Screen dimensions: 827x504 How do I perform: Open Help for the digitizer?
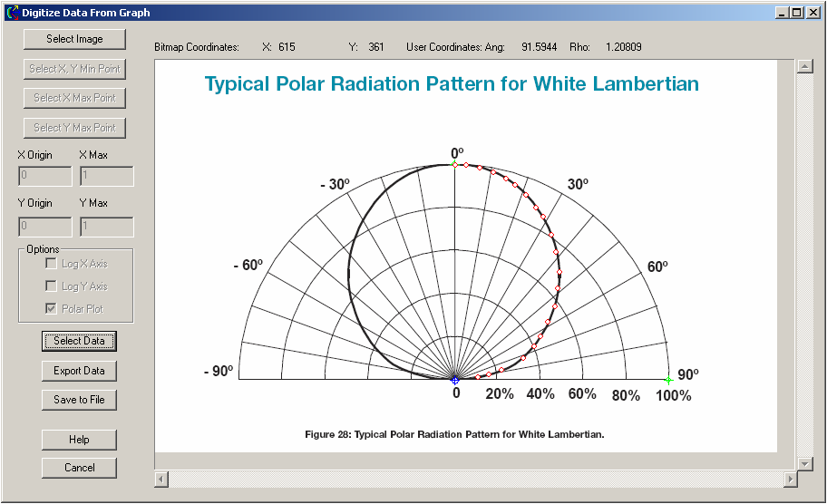(79, 440)
